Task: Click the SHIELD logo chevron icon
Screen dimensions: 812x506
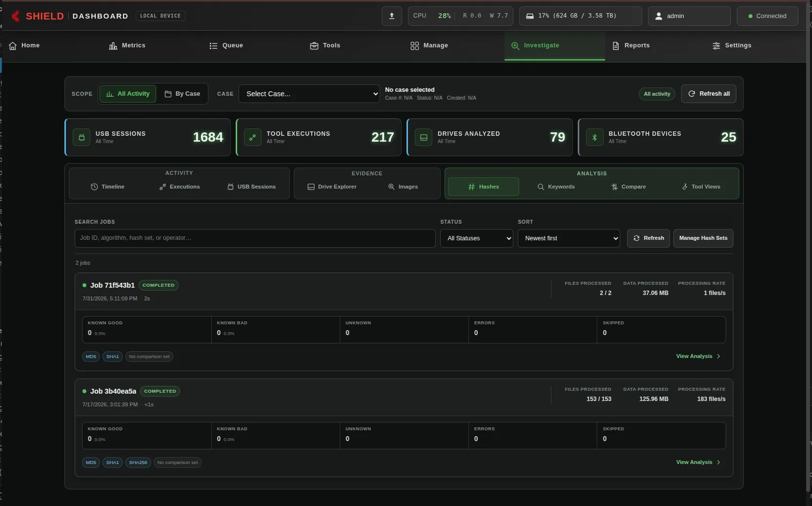Action: point(16,16)
